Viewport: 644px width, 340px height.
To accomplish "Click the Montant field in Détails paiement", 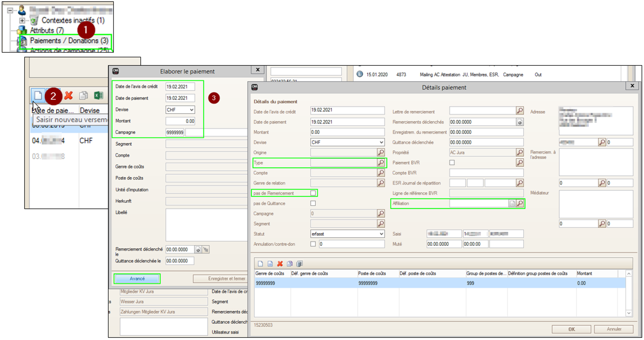I will (x=347, y=132).
